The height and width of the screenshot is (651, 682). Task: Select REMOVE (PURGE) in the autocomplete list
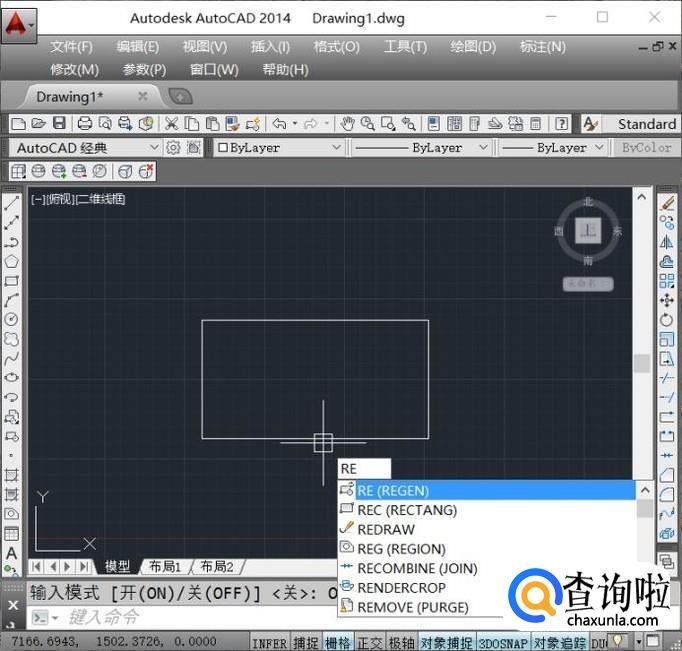(413, 606)
